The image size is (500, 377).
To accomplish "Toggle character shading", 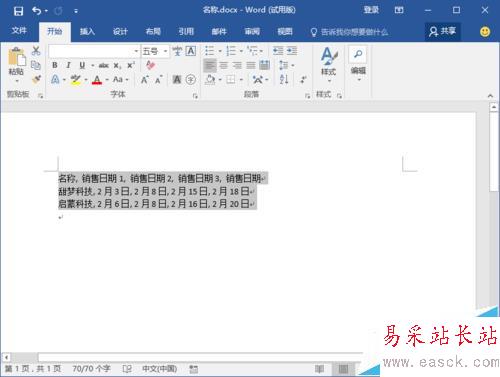I will pyautogui.click(x=177, y=80).
